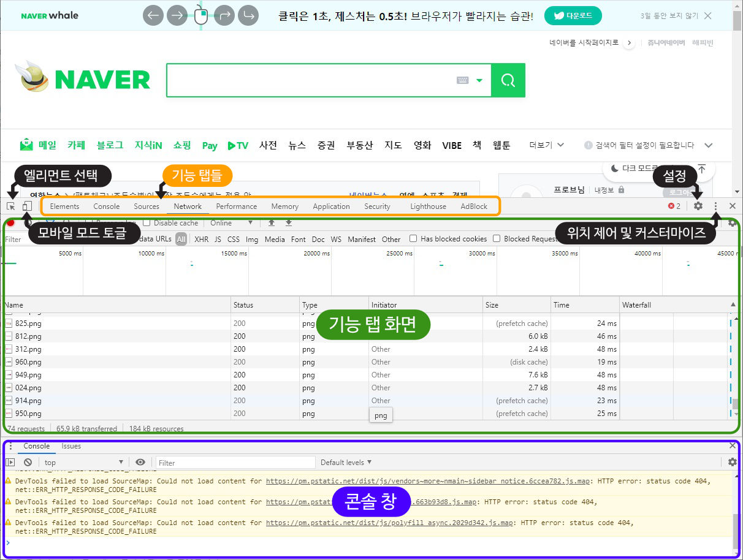Toggle the device toolbar mobile icon
743x560 pixels.
pyautogui.click(x=27, y=206)
